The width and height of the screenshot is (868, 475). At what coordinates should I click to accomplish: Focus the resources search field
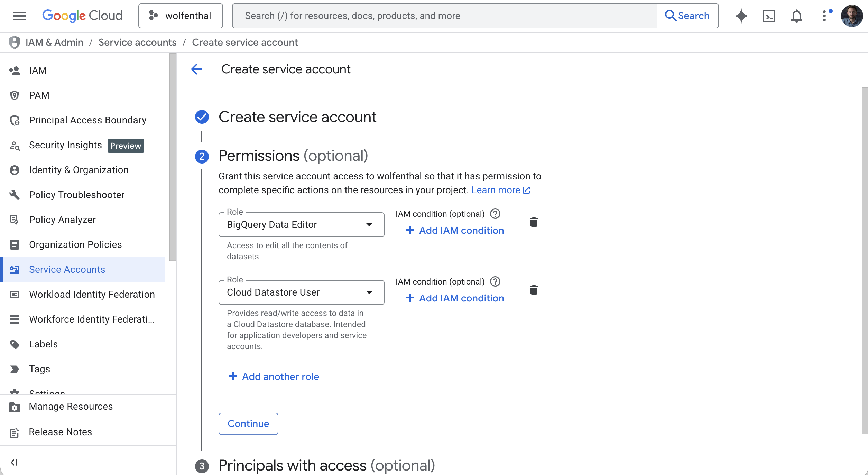[444, 16]
